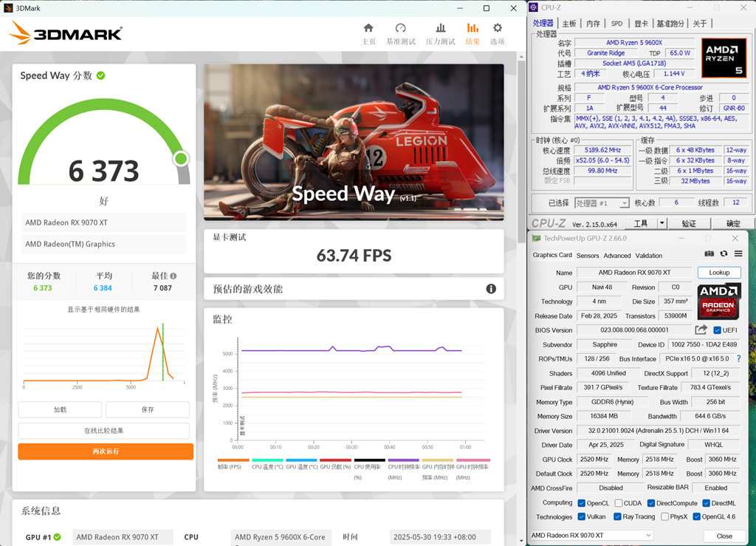Click the 加载 (load) button

(60, 409)
